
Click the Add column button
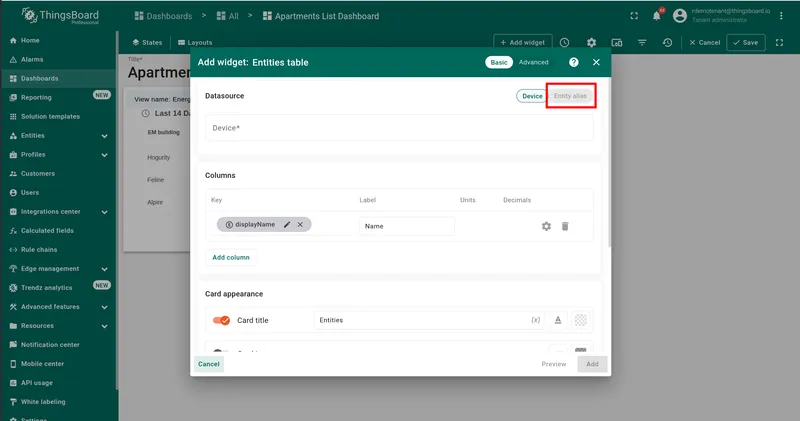(231, 258)
